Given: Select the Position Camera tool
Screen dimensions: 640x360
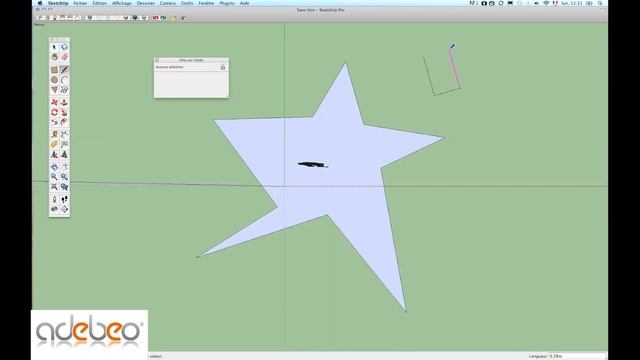Looking at the screenshot, I should (54, 199).
